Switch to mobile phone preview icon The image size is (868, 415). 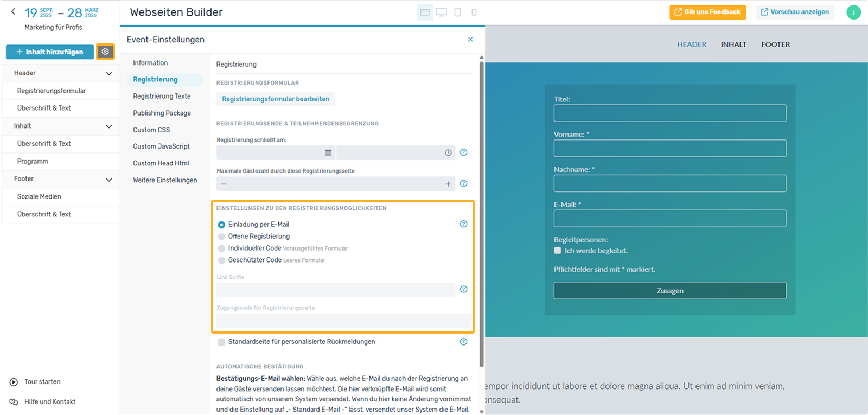(474, 12)
